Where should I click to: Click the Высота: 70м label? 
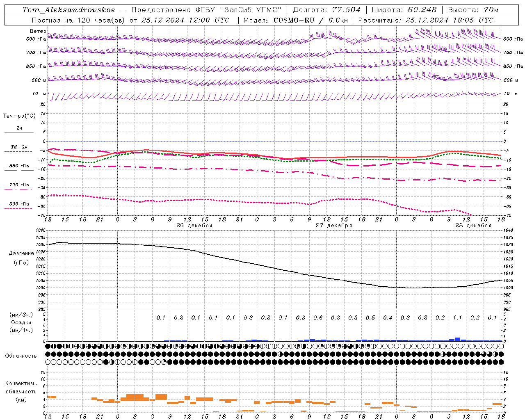(473, 10)
